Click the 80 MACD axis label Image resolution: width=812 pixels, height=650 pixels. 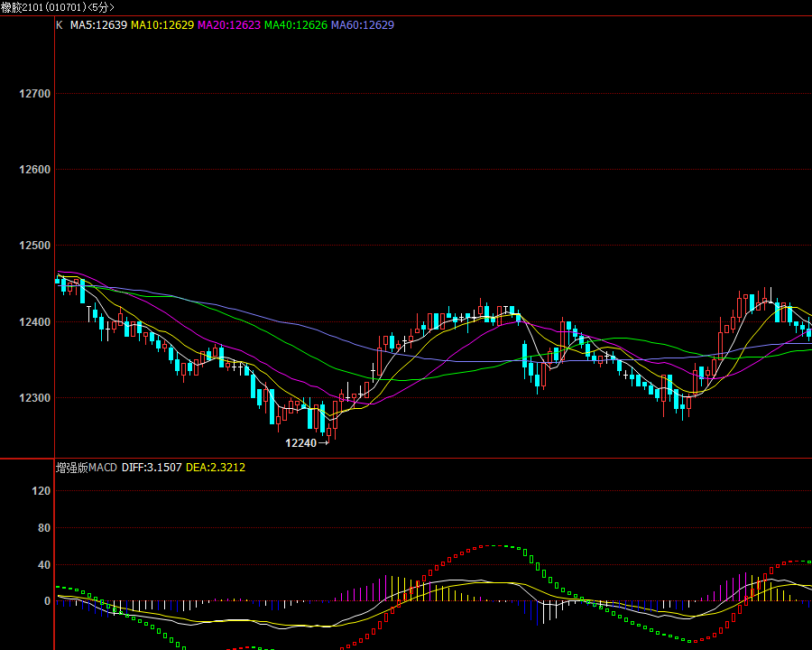pos(44,527)
